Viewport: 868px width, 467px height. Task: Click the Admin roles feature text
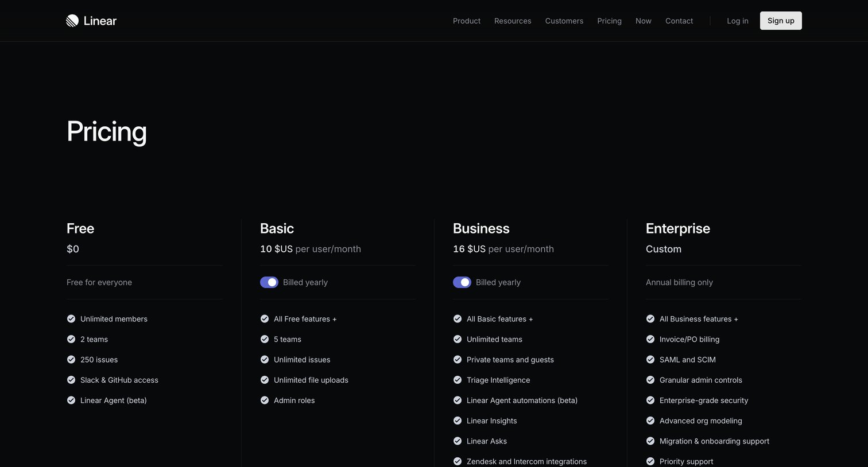(x=294, y=400)
